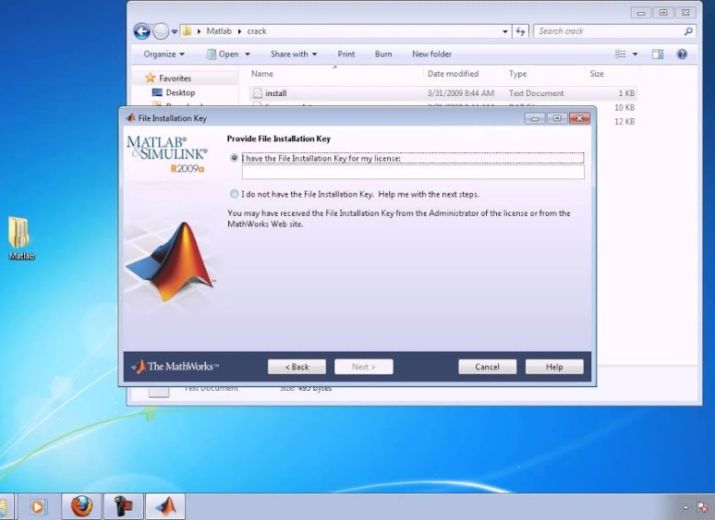Select the 'install' text file
715x520 pixels.
[276, 93]
